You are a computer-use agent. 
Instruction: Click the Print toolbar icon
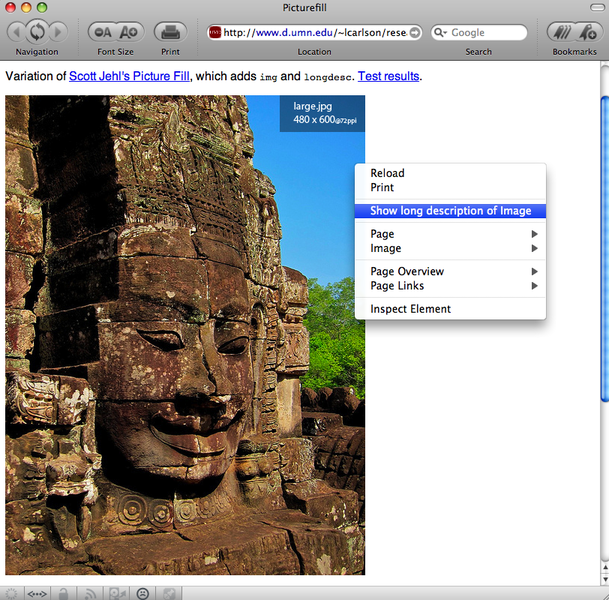[171, 32]
